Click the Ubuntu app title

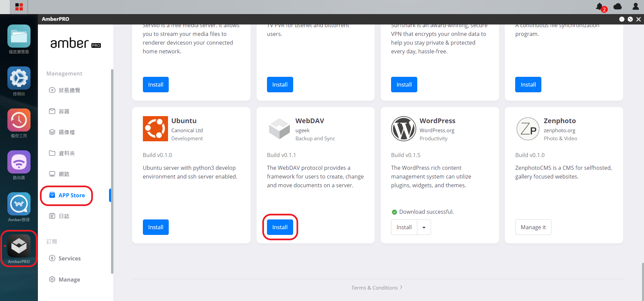[x=184, y=120]
